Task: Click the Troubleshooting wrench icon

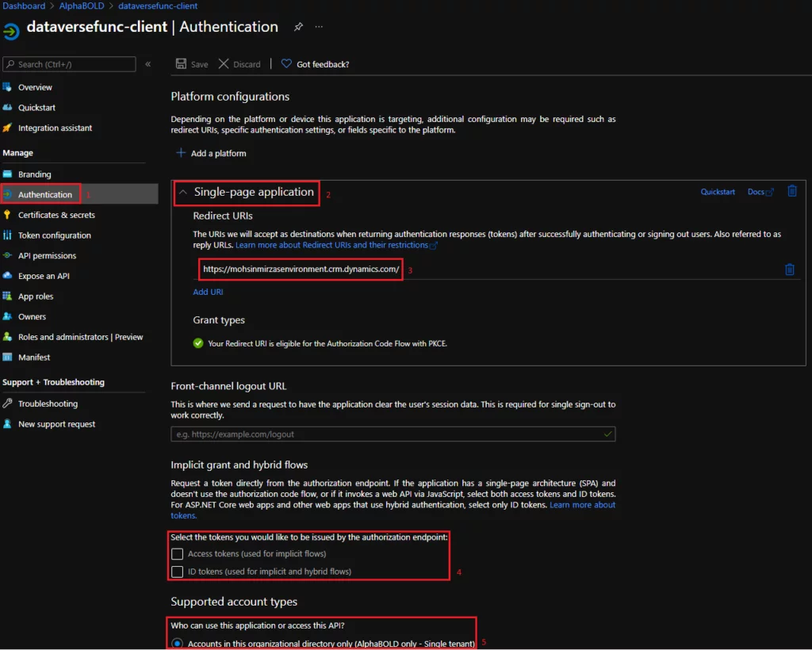Action: point(7,403)
